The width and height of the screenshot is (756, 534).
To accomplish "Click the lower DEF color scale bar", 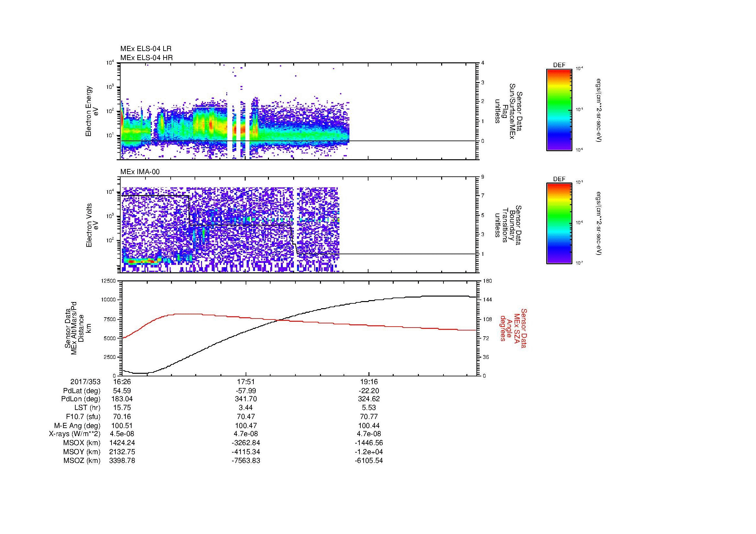I will pyautogui.click(x=559, y=224).
